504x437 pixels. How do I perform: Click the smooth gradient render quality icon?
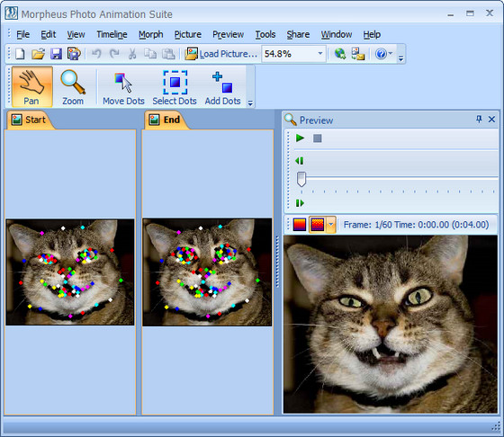299,225
